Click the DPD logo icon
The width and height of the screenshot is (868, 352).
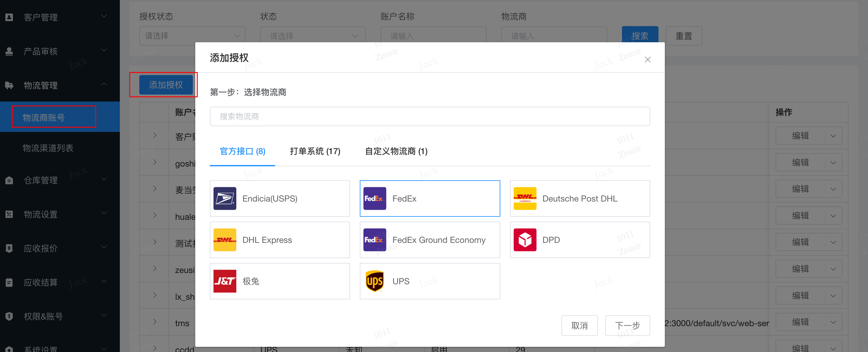tap(525, 240)
